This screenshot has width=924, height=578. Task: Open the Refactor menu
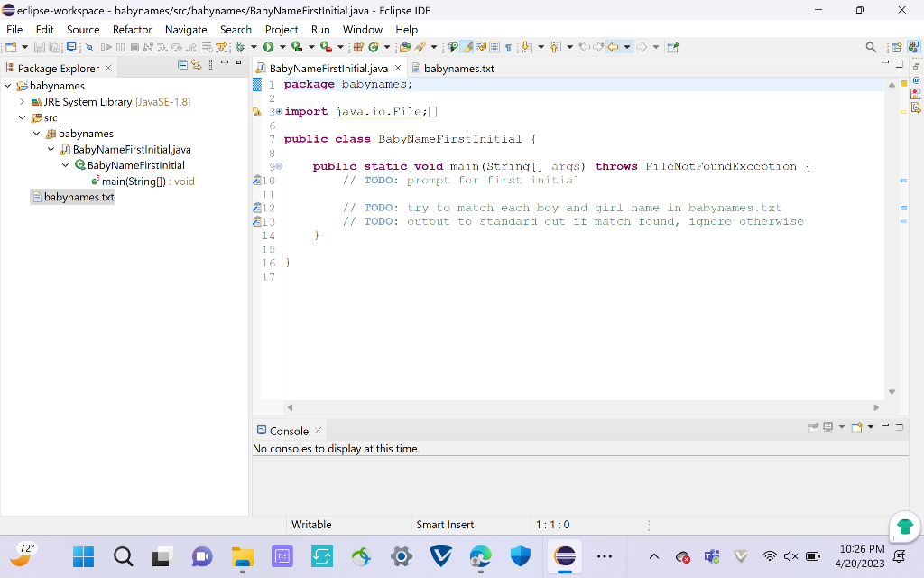tap(132, 29)
